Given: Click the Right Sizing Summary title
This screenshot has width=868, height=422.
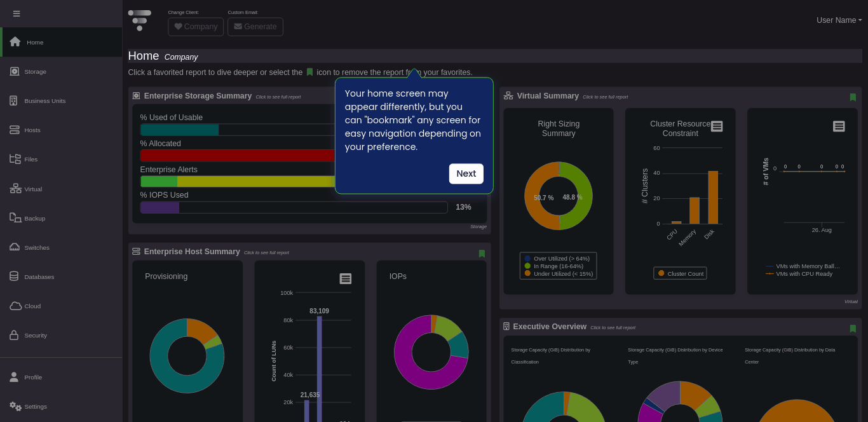Looking at the screenshot, I should tap(559, 129).
